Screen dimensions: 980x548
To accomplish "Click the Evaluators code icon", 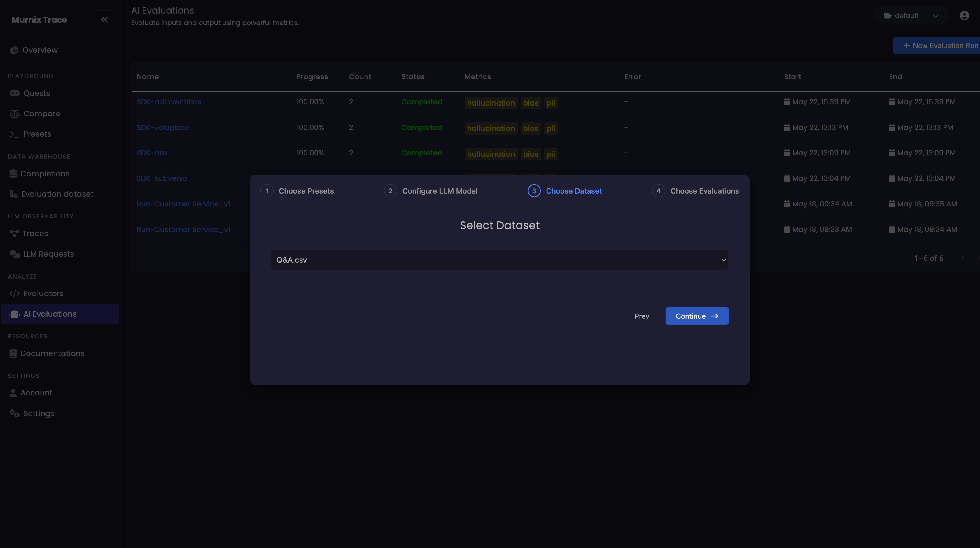I will (x=15, y=294).
